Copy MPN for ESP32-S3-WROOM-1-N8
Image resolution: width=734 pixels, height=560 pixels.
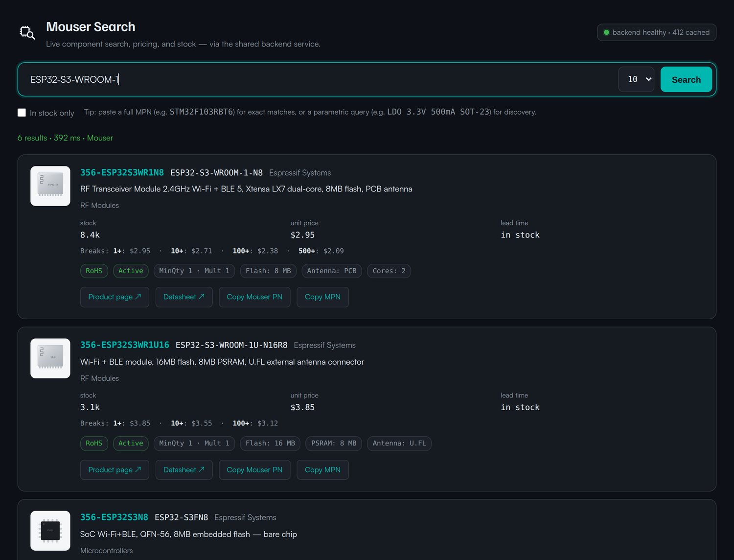click(x=322, y=297)
